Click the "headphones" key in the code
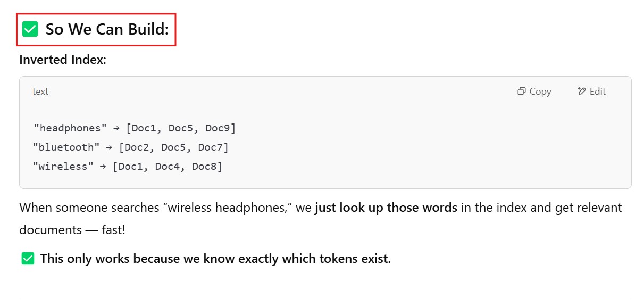The width and height of the screenshot is (644, 306). point(70,128)
